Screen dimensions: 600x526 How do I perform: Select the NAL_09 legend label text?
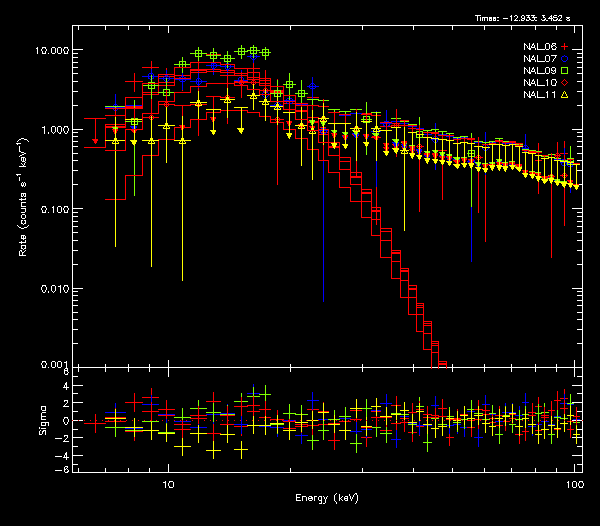539,71
